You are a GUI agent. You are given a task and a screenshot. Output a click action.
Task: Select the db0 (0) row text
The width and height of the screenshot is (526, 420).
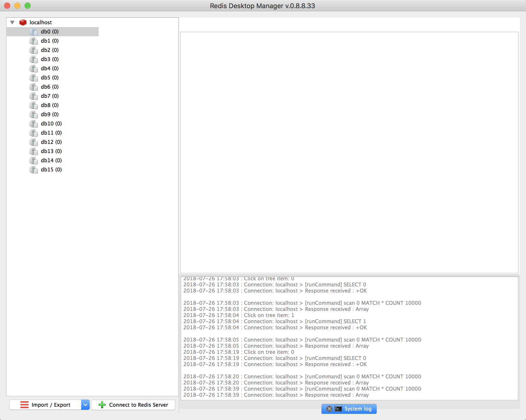coord(50,32)
